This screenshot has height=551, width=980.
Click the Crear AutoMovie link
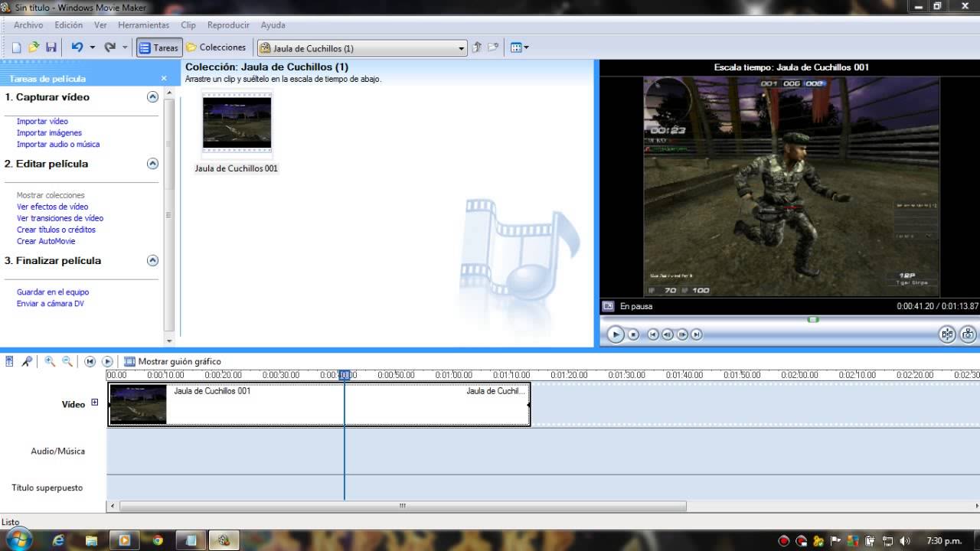[46, 241]
